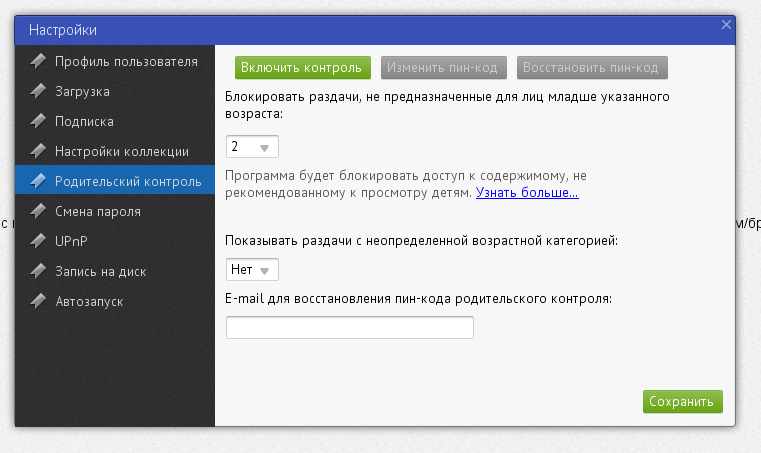Screen dimensions: 761x453
Task: Click the pin icon beside Запись на диск
Action: pos(38,271)
